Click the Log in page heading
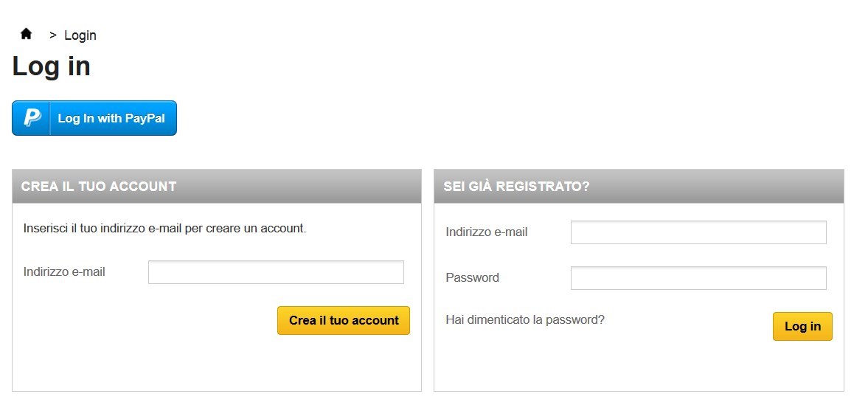The width and height of the screenshot is (868, 419). coord(51,66)
